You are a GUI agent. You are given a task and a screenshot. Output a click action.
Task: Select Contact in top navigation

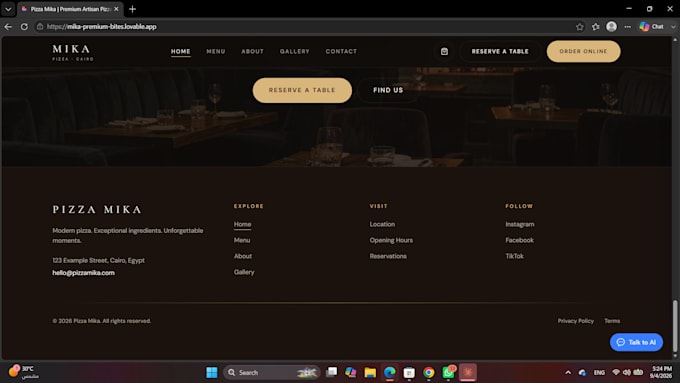click(x=341, y=51)
